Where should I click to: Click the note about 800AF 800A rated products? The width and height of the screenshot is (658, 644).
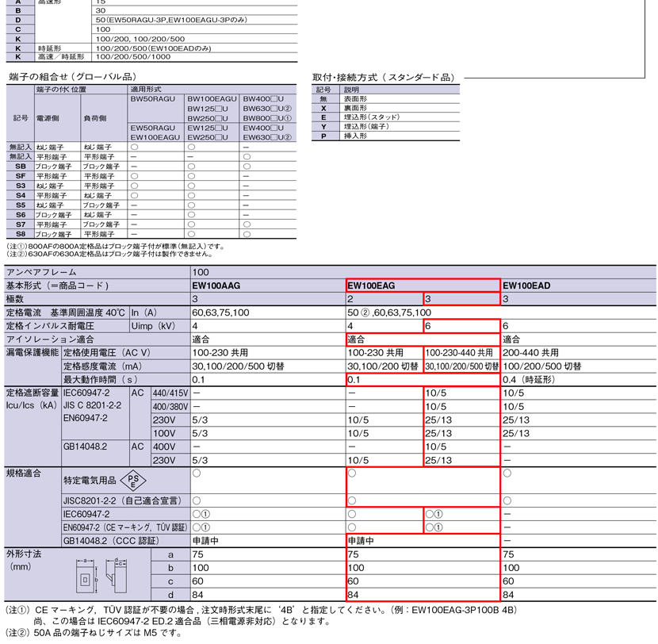pyautogui.click(x=117, y=247)
